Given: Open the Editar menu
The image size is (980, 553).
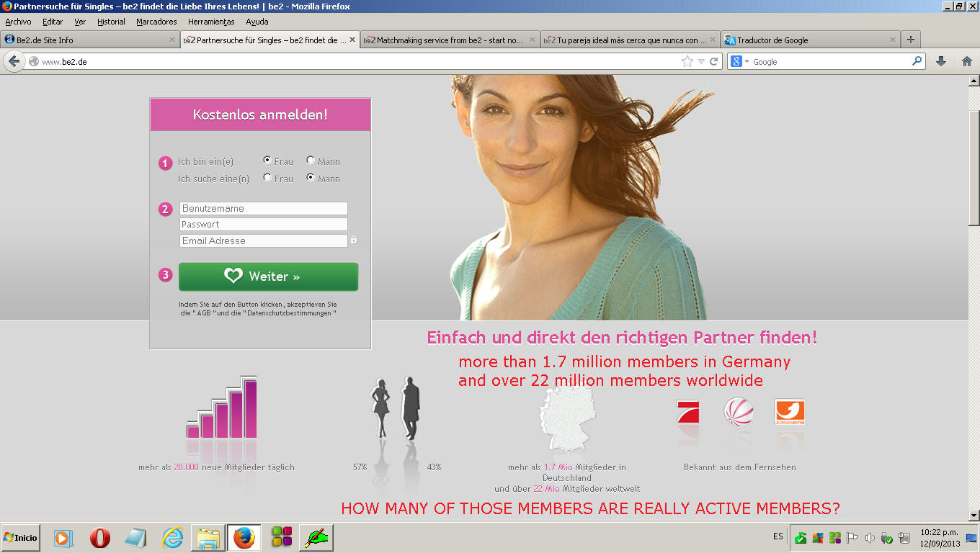Looking at the screenshot, I should point(53,22).
